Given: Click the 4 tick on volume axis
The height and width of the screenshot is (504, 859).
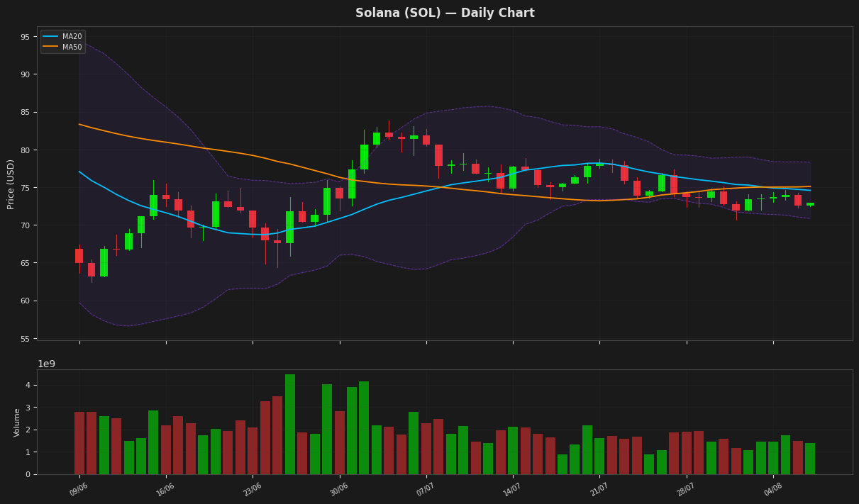Looking at the screenshot, I should [x=28, y=386].
